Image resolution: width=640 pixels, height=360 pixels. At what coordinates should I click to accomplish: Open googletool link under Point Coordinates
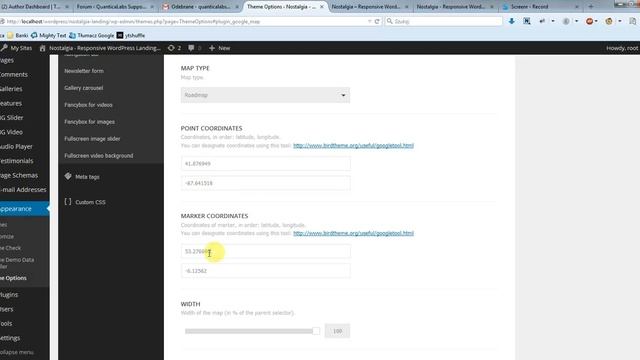tap(353, 146)
